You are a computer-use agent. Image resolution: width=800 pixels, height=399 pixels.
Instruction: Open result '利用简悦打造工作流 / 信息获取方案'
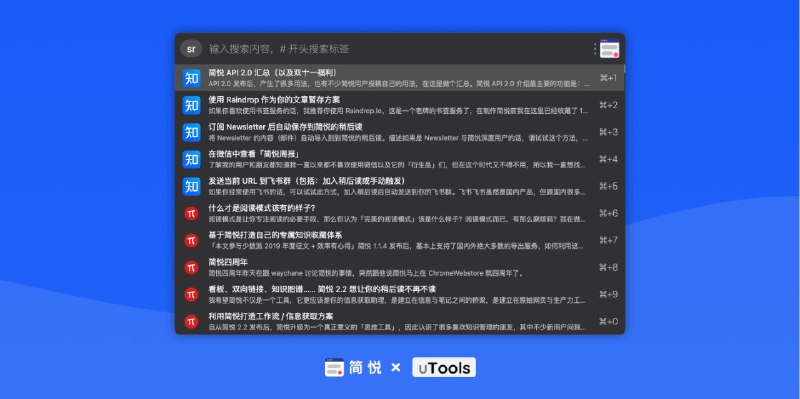399,321
